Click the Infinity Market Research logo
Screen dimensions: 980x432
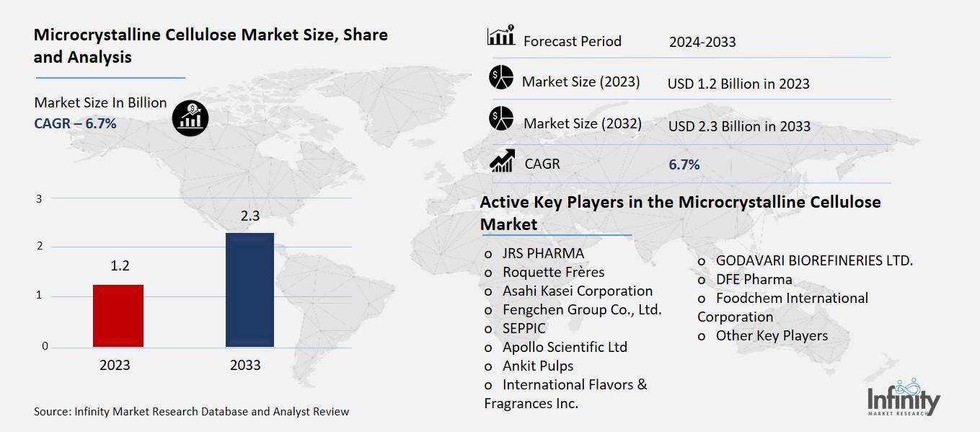902,399
